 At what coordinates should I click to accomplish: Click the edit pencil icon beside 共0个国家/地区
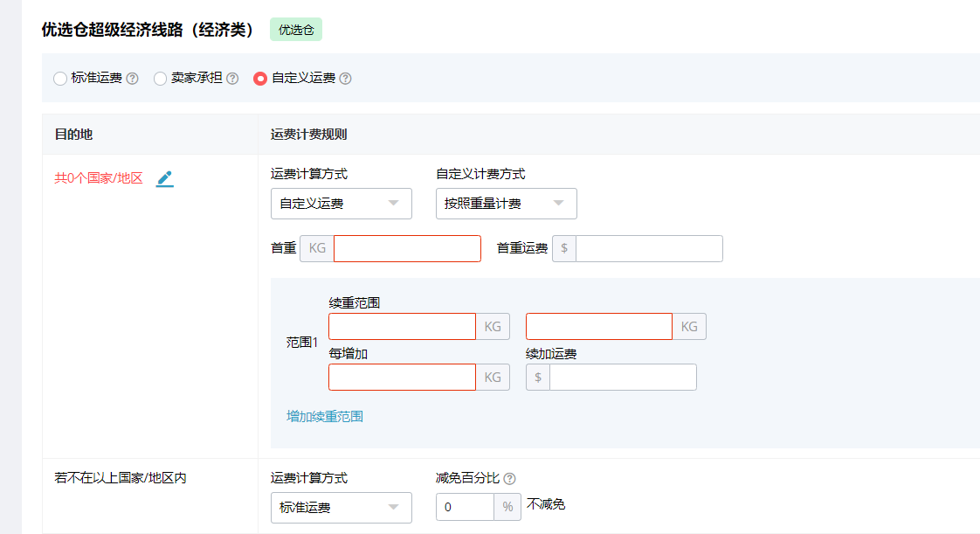click(164, 178)
